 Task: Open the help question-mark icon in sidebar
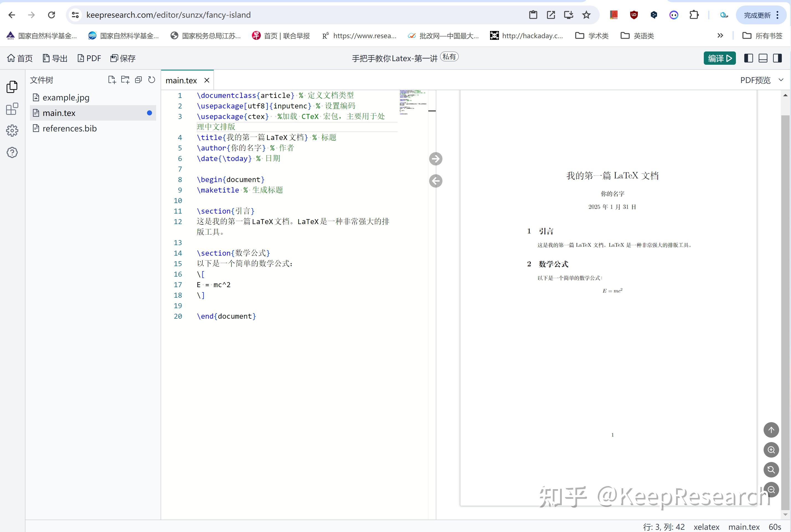click(x=12, y=152)
